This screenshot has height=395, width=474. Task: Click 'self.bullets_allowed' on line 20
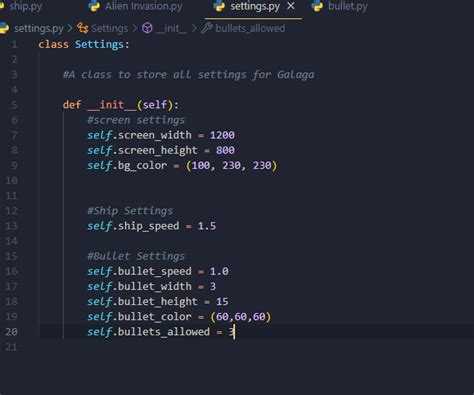(149, 332)
